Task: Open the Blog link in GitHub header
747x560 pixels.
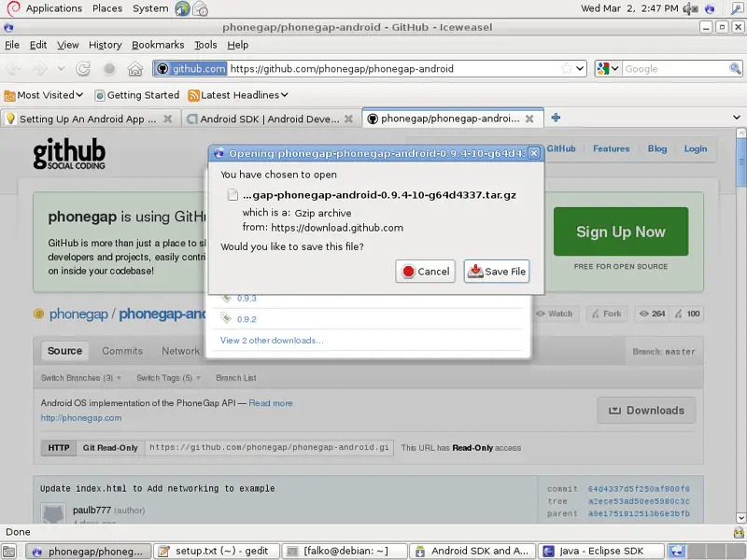Action: tap(657, 148)
